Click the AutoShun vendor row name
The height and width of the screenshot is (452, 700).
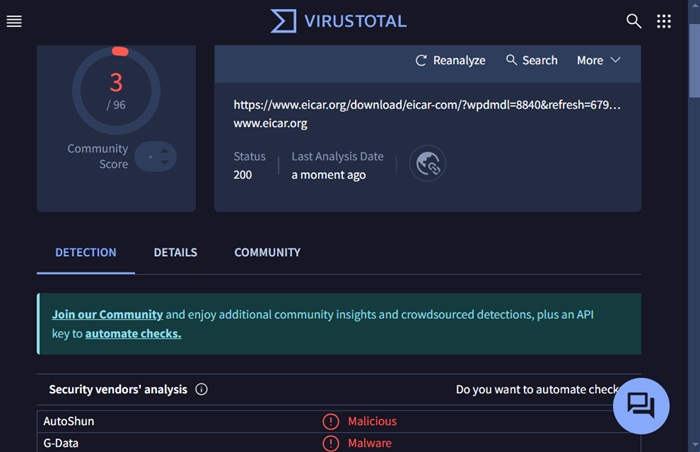(69, 421)
